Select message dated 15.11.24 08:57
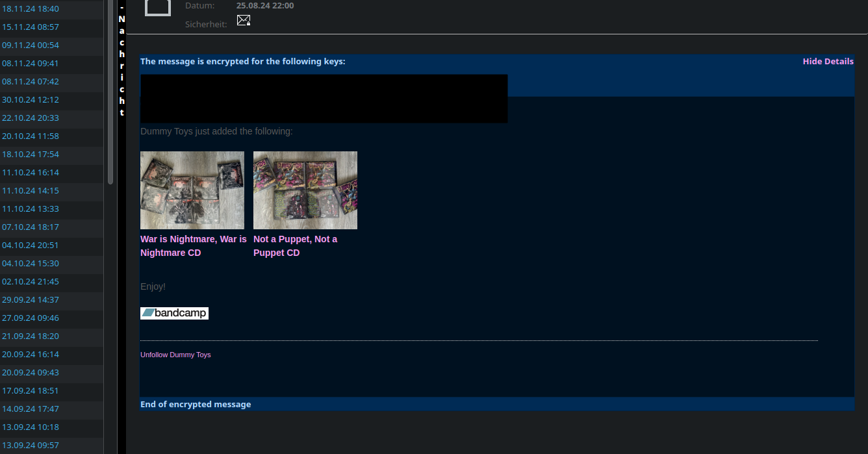The width and height of the screenshot is (868, 454). (x=52, y=27)
